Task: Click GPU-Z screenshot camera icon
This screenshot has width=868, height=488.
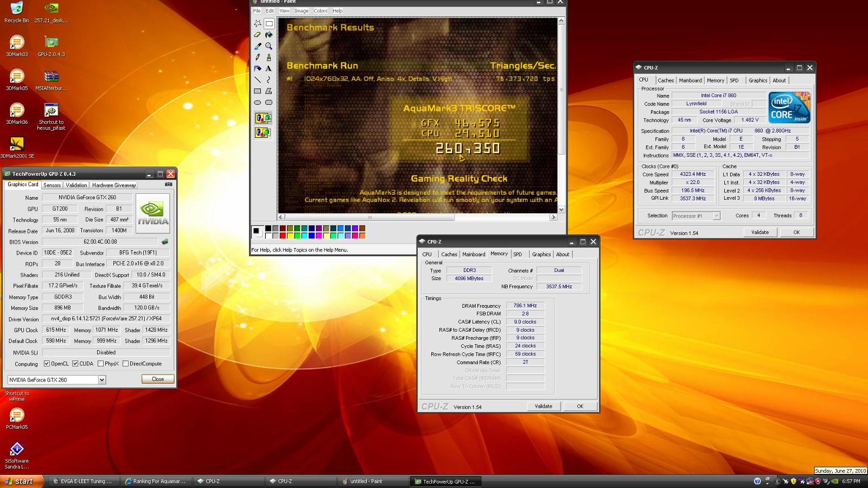Action: [168, 185]
